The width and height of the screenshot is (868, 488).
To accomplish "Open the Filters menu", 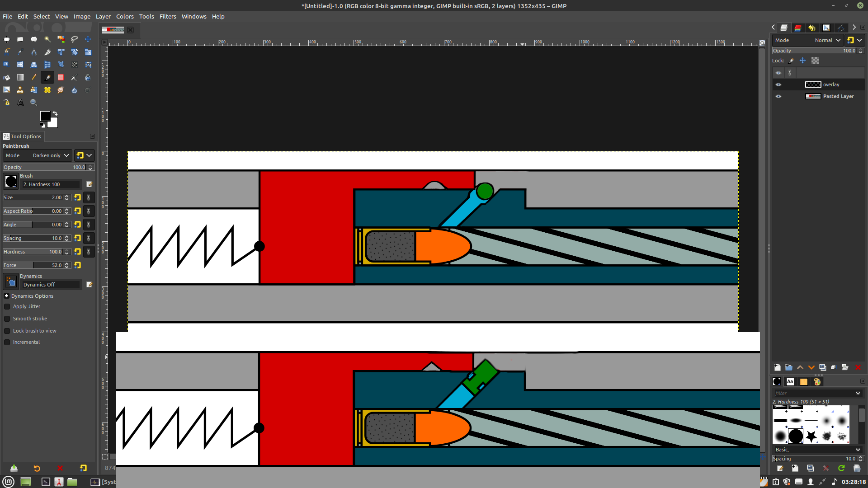I will [x=168, y=16].
